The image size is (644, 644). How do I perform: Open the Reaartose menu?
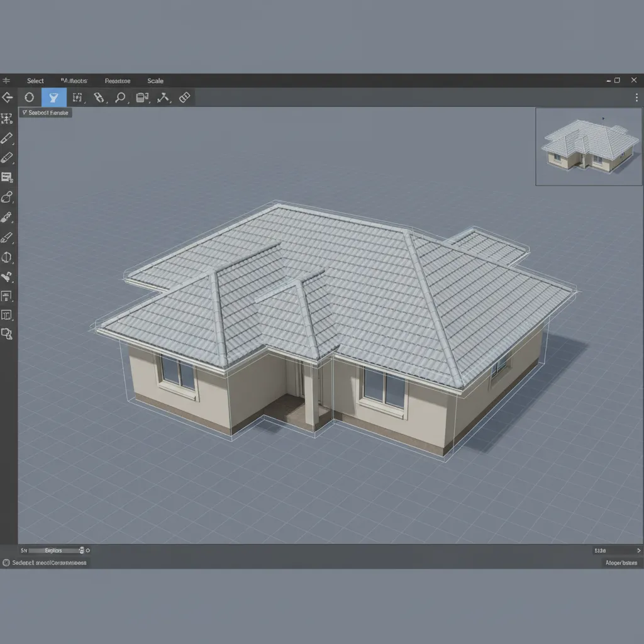click(118, 81)
